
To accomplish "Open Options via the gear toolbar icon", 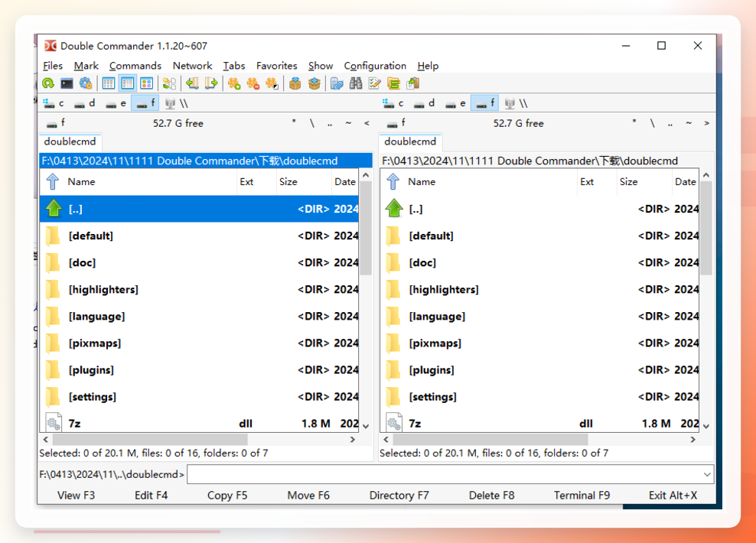I will 86,83.
